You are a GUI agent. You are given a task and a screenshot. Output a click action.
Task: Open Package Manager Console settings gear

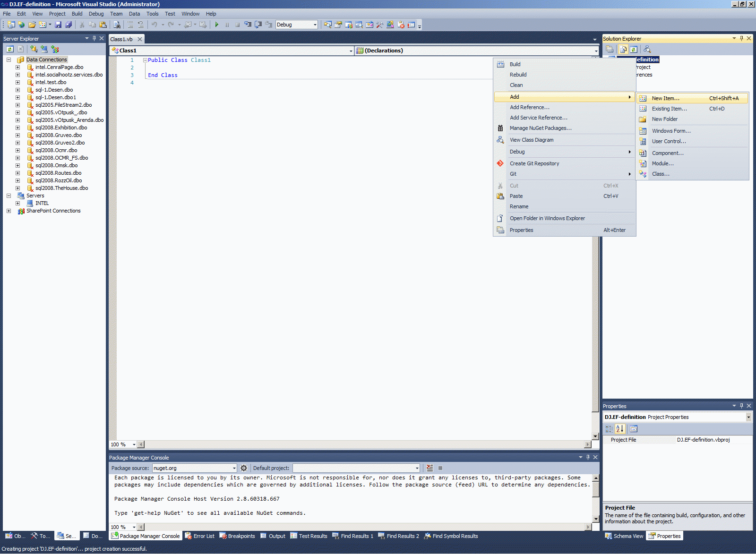pos(244,468)
